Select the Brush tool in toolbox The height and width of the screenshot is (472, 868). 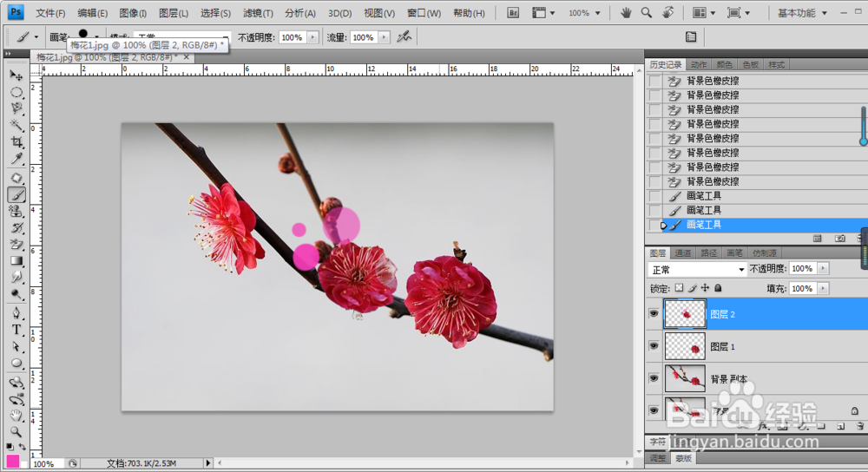click(x=16, y=194)
